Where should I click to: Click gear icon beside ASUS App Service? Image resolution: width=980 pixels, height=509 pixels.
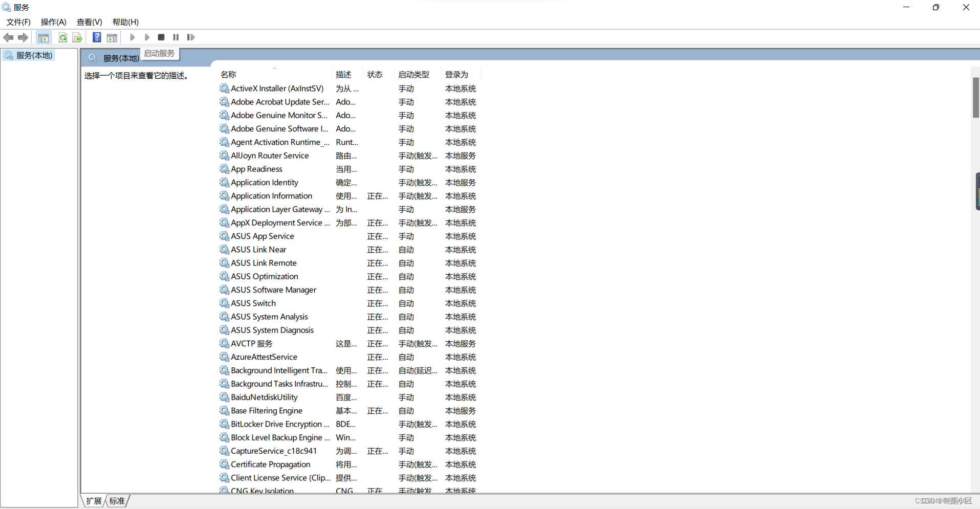[224, 236]
